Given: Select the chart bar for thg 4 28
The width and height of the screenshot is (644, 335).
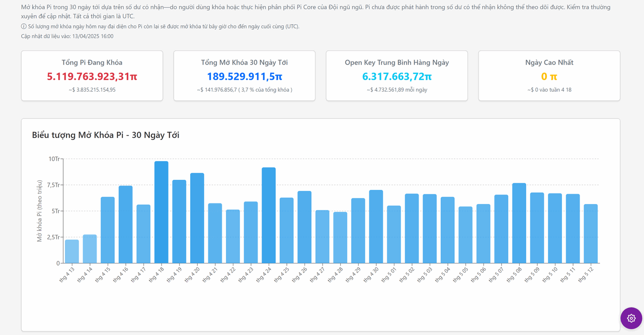Looking at the screenshot, I should click(340, 238).
